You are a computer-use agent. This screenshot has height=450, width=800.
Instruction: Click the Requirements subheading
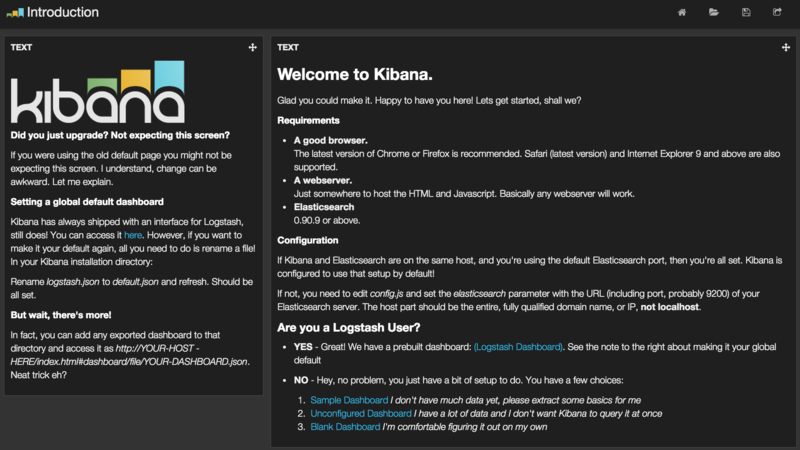pyautogui.click(x=308, y=120)
